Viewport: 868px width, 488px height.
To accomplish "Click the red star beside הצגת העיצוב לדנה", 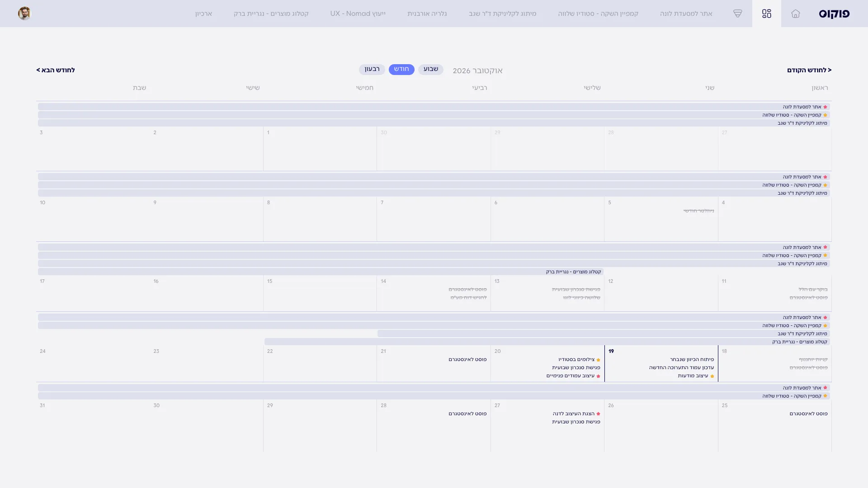I will tap(599, 414).
